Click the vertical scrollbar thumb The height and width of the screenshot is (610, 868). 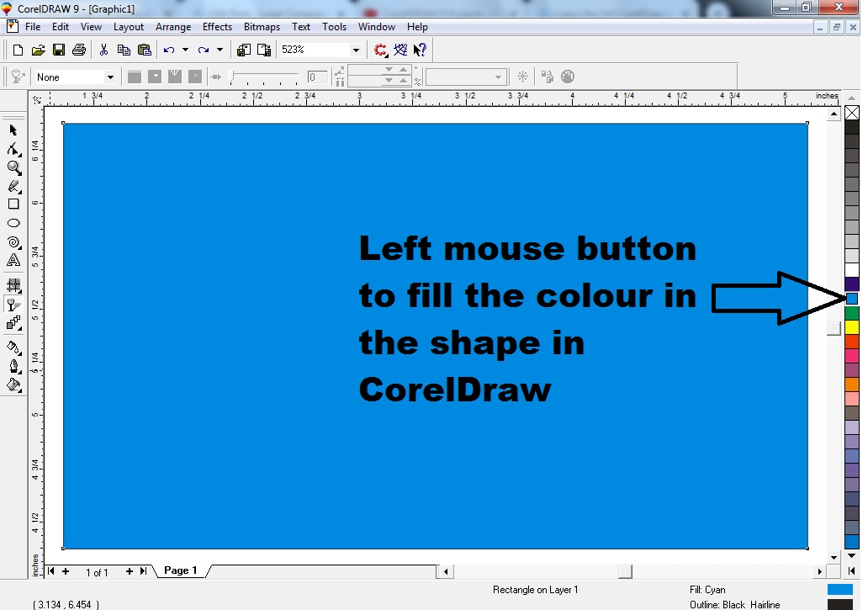pos(834,328)
